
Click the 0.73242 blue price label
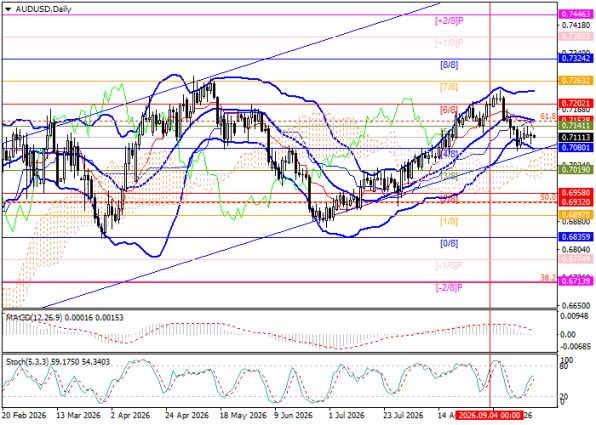(575, 58)
